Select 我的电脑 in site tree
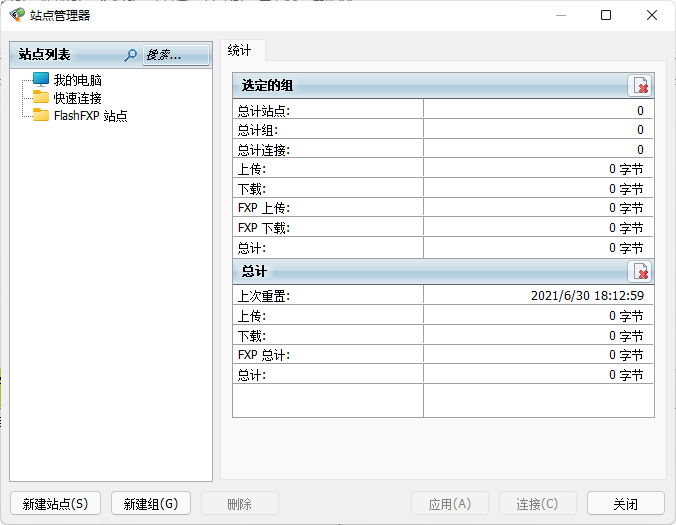 tap(78, 80)
